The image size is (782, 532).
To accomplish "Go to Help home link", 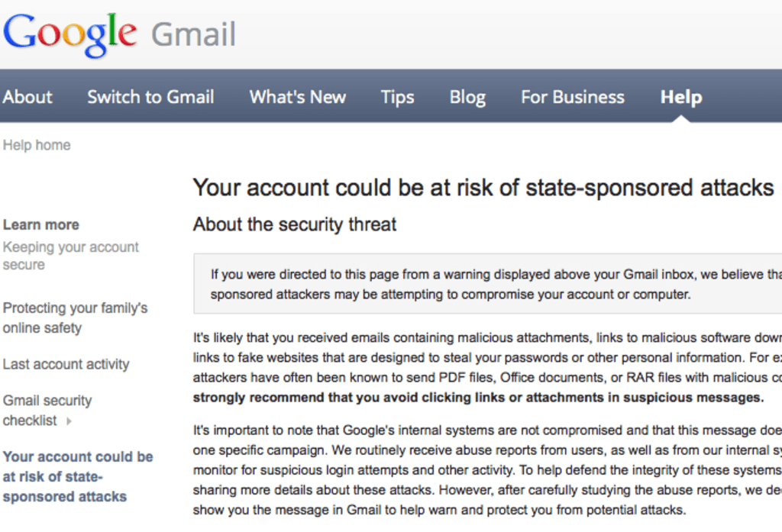I will pyautogui.click(x=37, y=145).
